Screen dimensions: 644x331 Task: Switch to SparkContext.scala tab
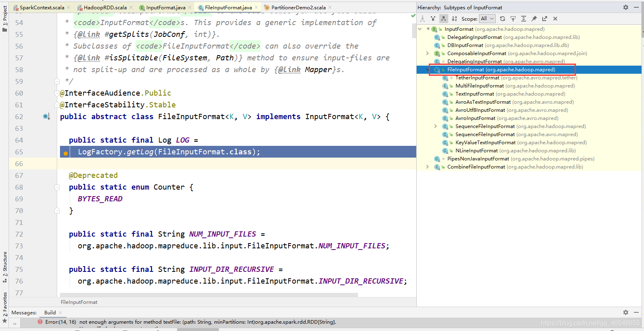tap(42, 7)
